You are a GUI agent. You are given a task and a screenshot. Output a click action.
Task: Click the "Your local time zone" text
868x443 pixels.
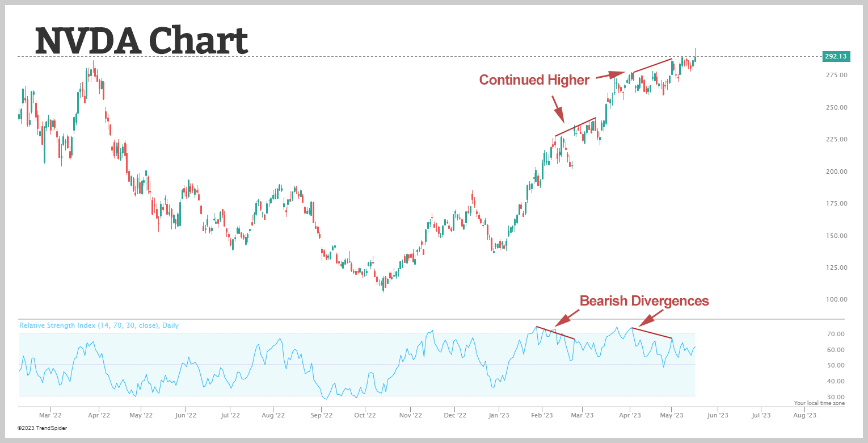tap(819, 403)
